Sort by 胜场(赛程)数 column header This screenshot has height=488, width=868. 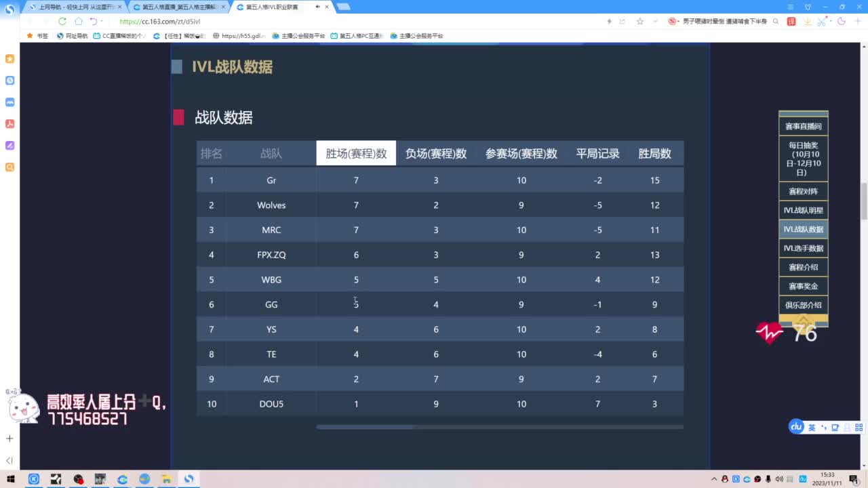tap(356, 153)
